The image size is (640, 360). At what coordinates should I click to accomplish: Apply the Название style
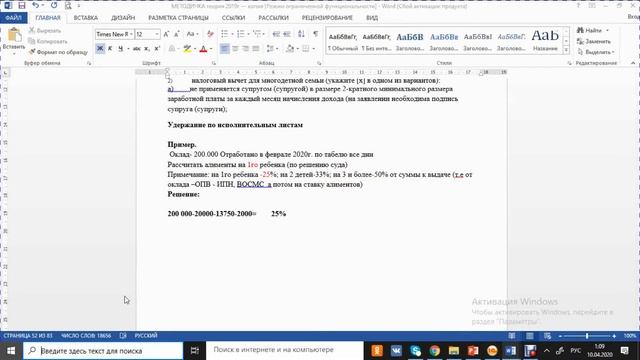545,42
